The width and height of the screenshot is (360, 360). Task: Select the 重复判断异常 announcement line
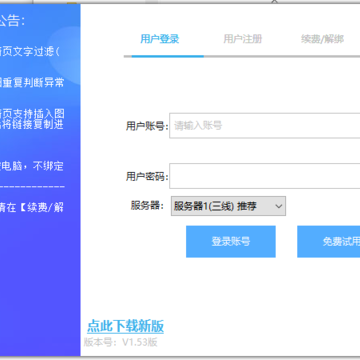pyautogui.click(x=32, y=82)
